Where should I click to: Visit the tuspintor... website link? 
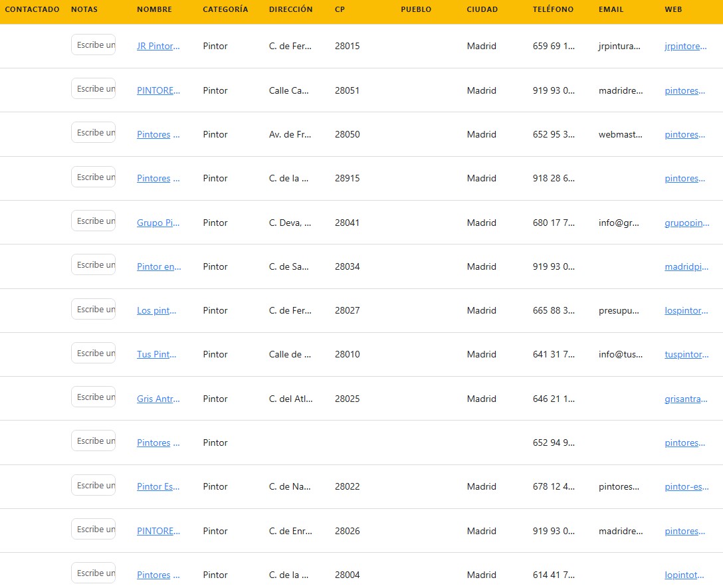(686, 354)
